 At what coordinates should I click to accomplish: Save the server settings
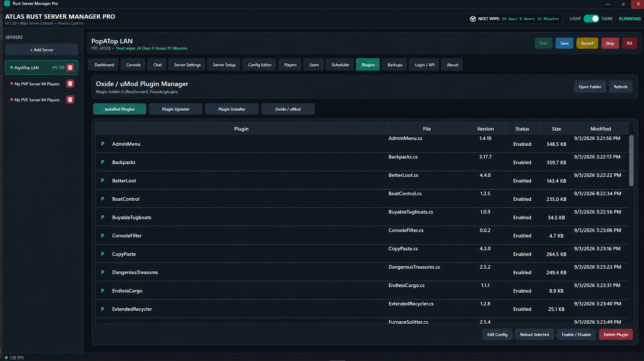564,43
